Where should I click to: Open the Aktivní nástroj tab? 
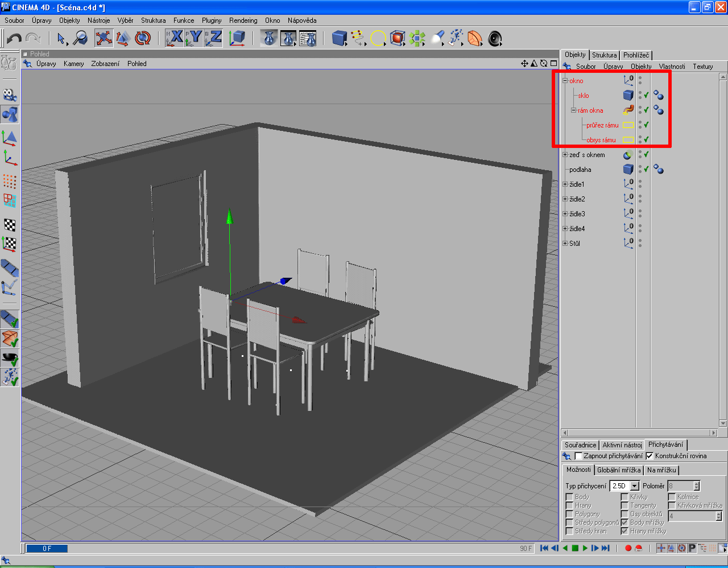(x=622, y=445)
